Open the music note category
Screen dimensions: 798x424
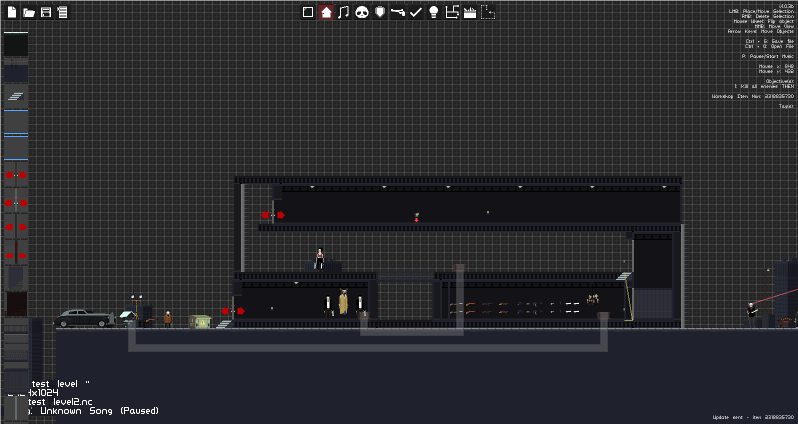[x=344, y=12]
